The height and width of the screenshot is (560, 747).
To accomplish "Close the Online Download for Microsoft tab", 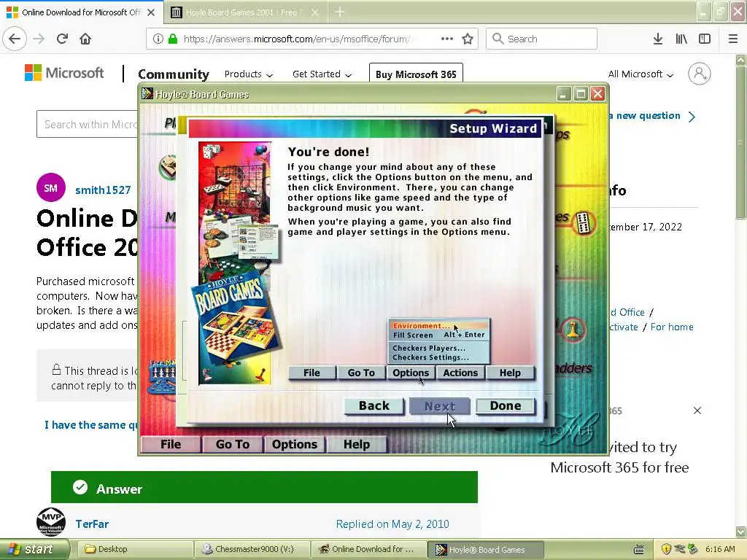I will [151, 12].
